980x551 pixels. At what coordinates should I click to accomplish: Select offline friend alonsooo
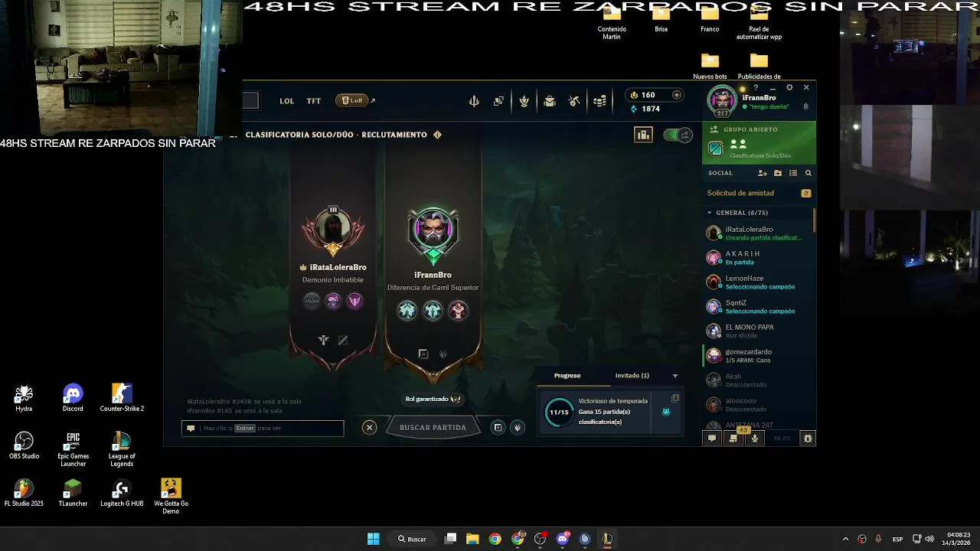tap(759, 405)
